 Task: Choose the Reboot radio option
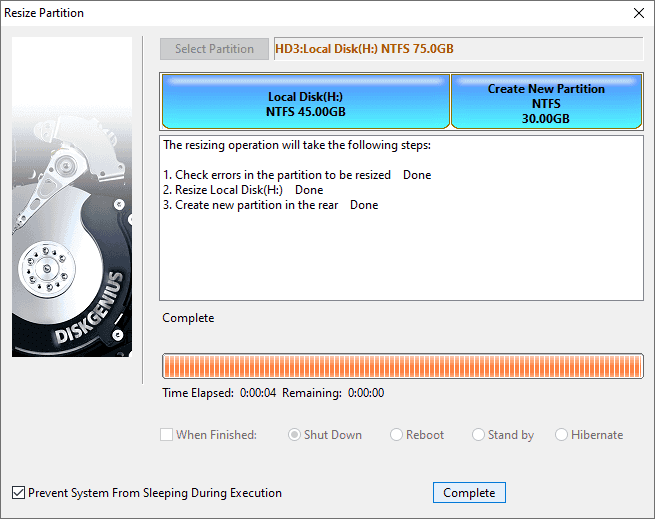click(397, 435)
